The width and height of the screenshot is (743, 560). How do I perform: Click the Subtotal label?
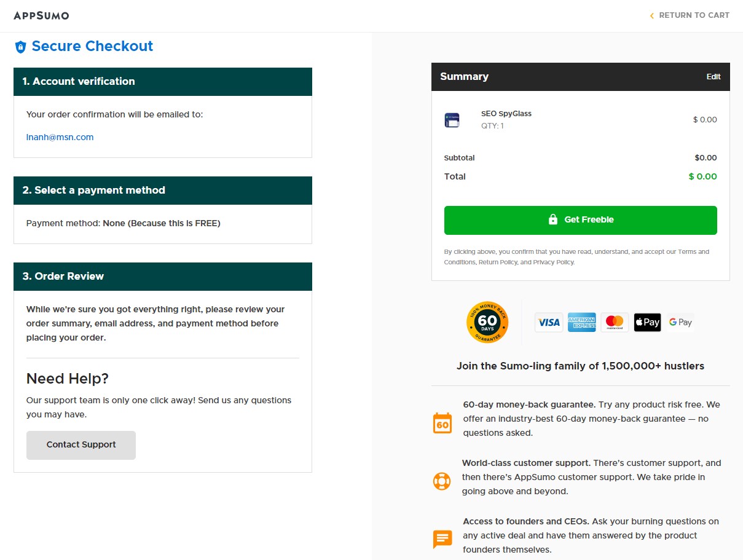[x=460, y=158]
